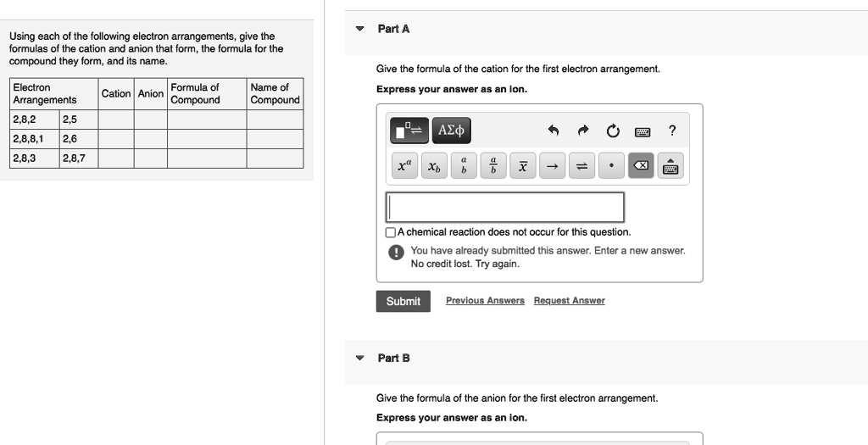Open the Greek symbols ΑΣφ tab
This screenshot has height=445, width=868.
[x=450, y=131]
